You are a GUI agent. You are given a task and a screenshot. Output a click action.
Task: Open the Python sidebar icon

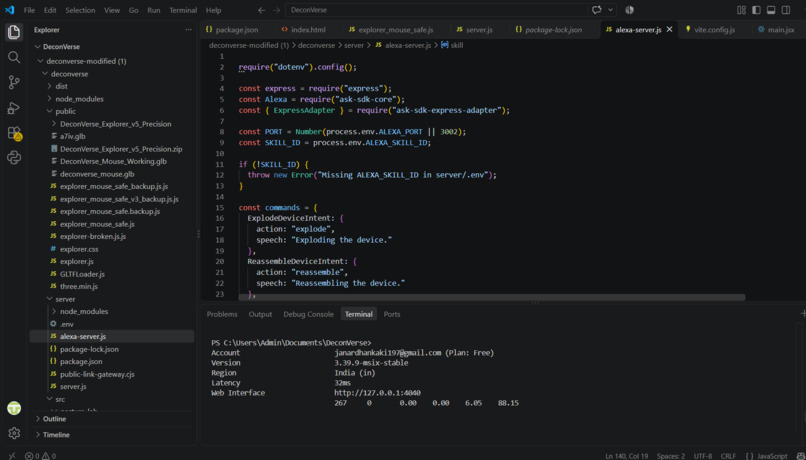(14, 157)
